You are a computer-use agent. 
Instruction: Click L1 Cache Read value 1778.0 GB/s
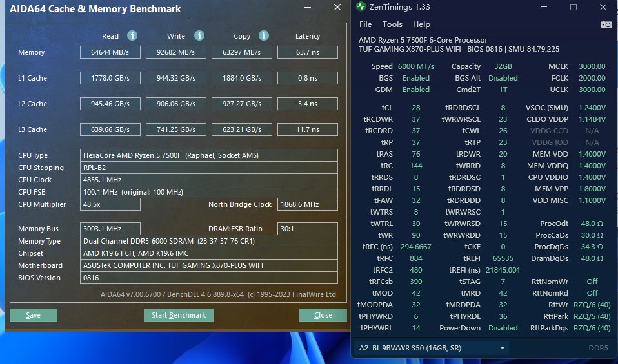(110, 78)
